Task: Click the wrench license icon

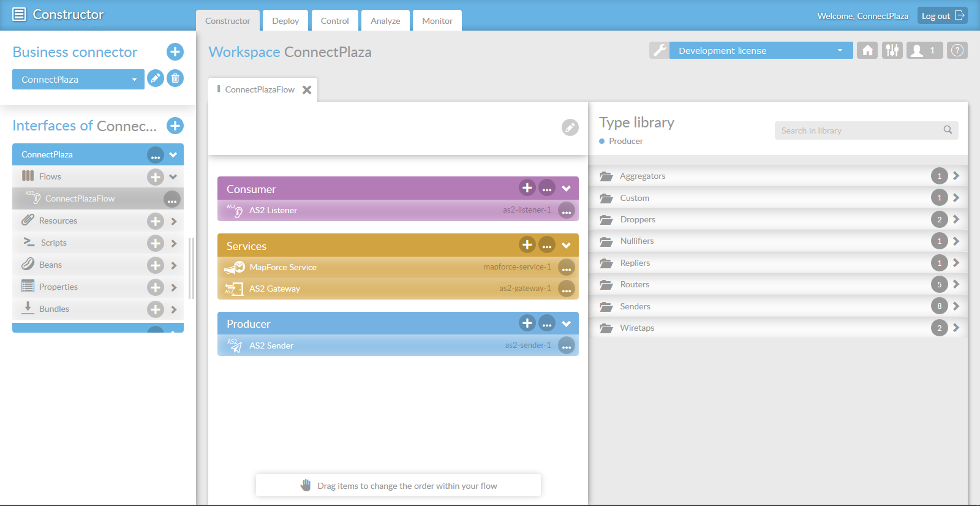Action: (660, 50)
